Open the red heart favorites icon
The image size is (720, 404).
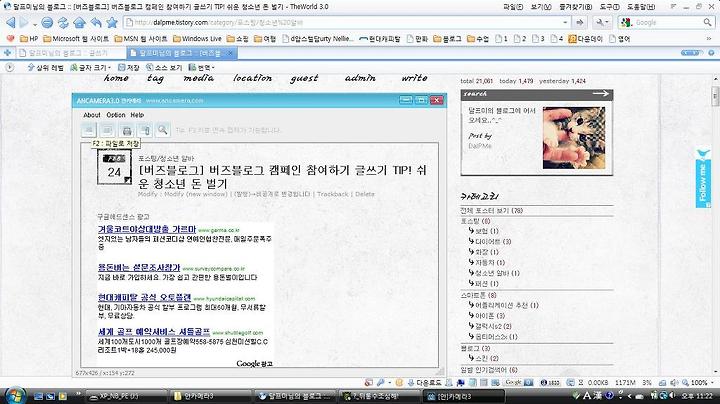pos(10,39)
